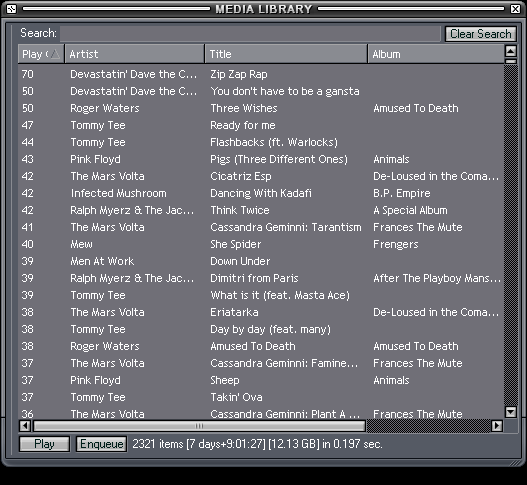This screenshot has width=527, height=485.
Task: Click 'After The Playboy Mans...' album cell
Action: click(437, 278)
